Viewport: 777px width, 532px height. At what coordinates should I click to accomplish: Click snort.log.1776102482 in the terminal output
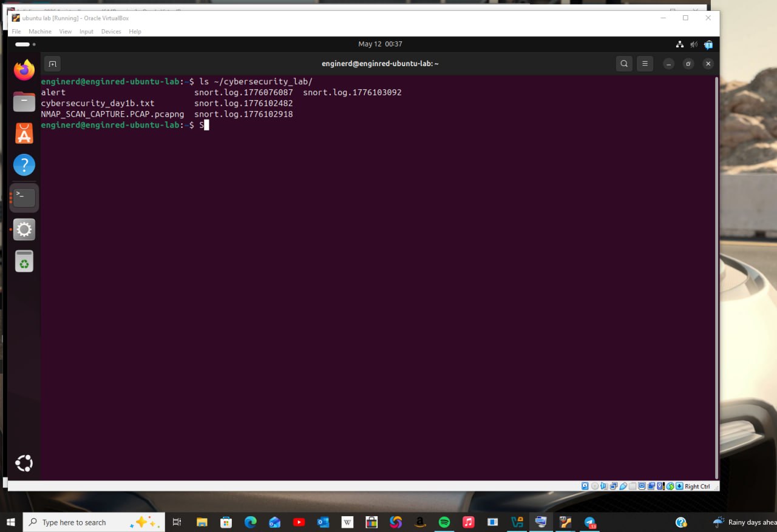point(243,103)
